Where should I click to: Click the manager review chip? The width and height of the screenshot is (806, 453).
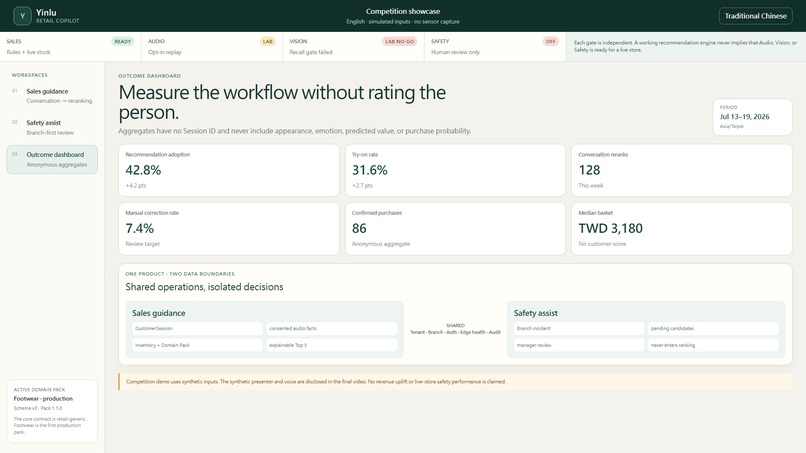coord(579,345)
